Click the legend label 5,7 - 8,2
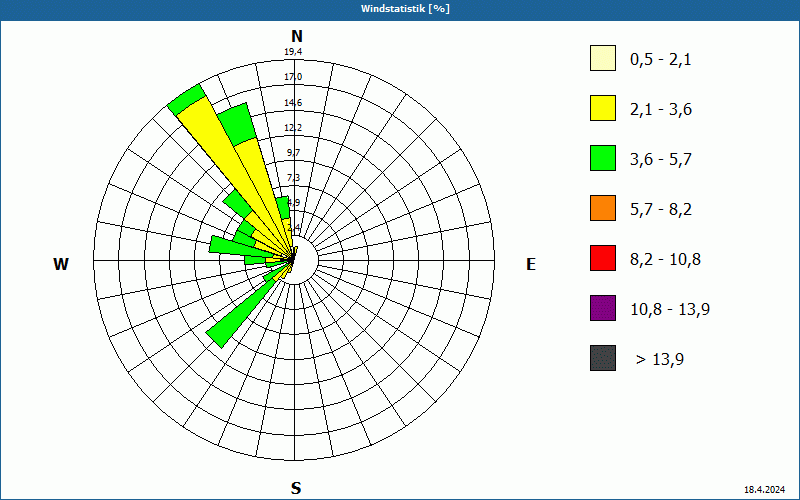Image resolution: width=800 pixels, height=500 pixels. [661, 210]
